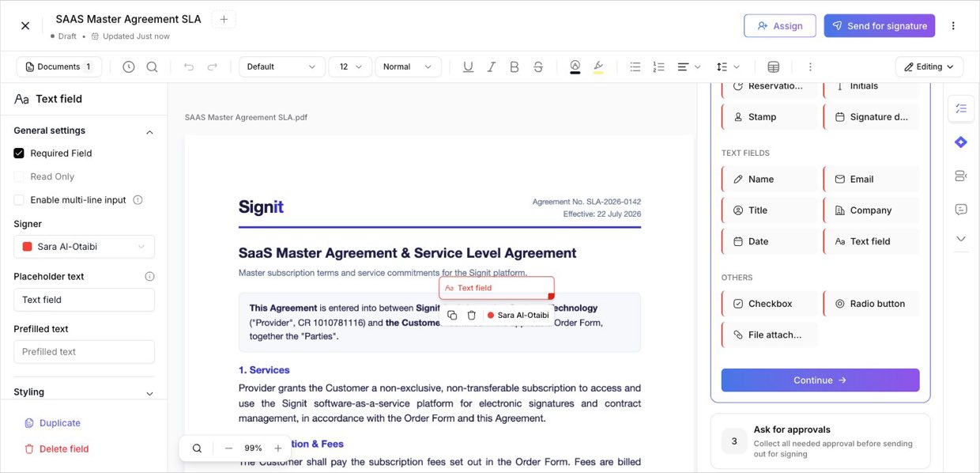Copy the placed field using the floating copy icon
980x473 pixels.
452,315
